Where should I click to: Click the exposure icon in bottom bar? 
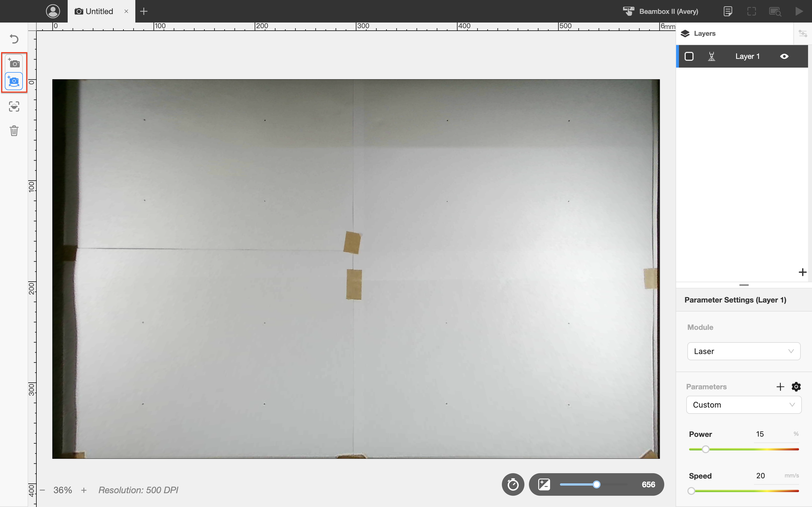pyautogui.click(x=544, y=484)
